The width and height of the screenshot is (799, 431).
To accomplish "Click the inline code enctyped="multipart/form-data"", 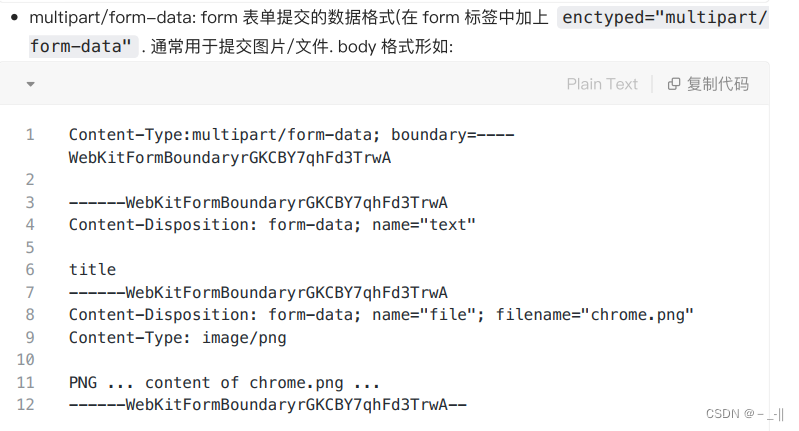I will pos(660,18).
